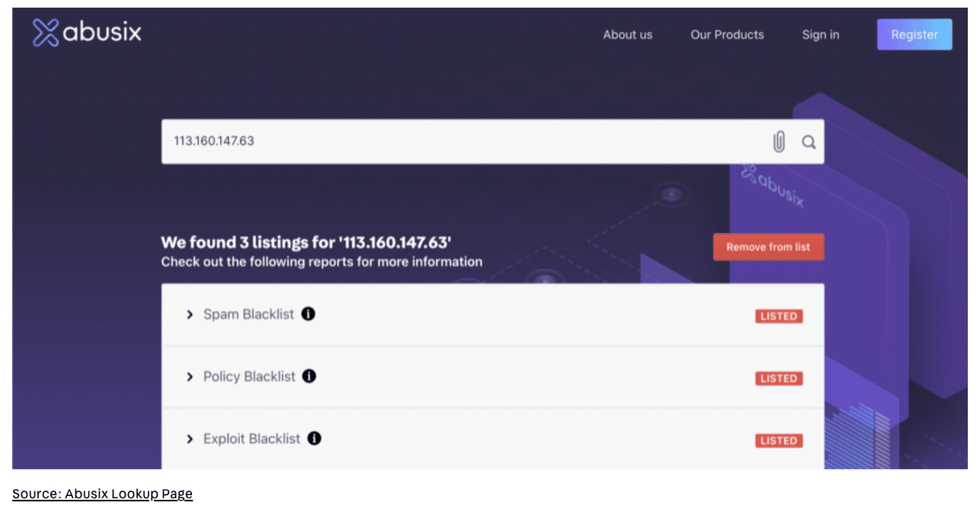Open info icon next to Policy Blacklist

[x=309, y=376]
